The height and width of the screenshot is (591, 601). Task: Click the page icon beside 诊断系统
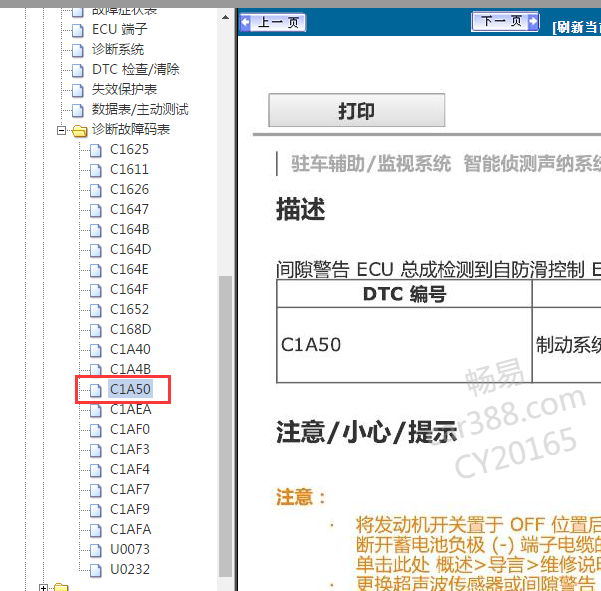pyautogui.click(x=78, y=50)
